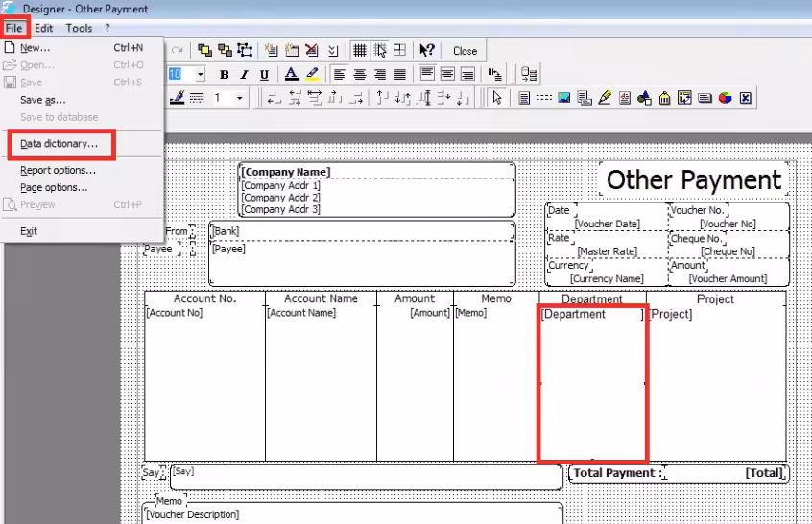The width and height of the screenshot is (812, 524).
Task: Toggle Bold formatting
Action: [x=224, y=75]
